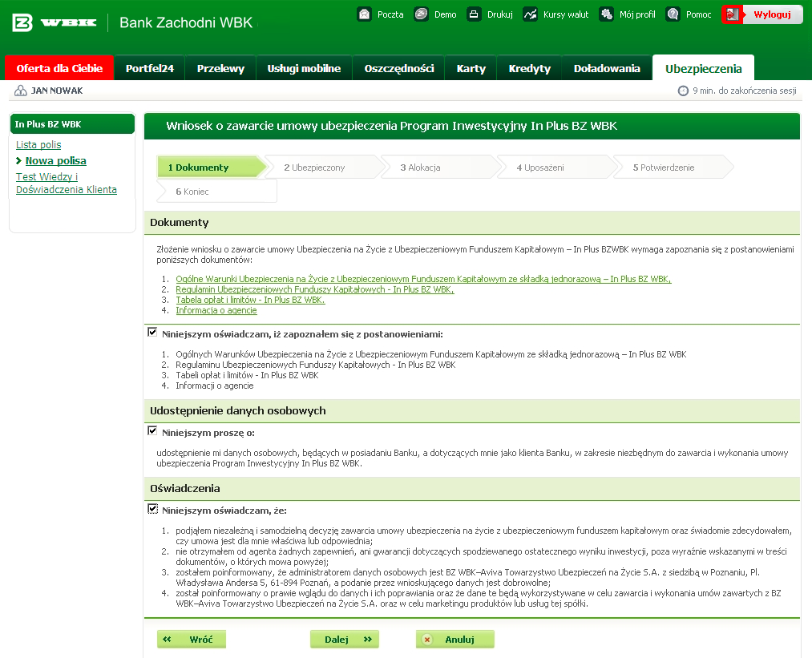Open the Oszczędności tab
Viewport: 812px width, 658px height.
pos(398,68)
